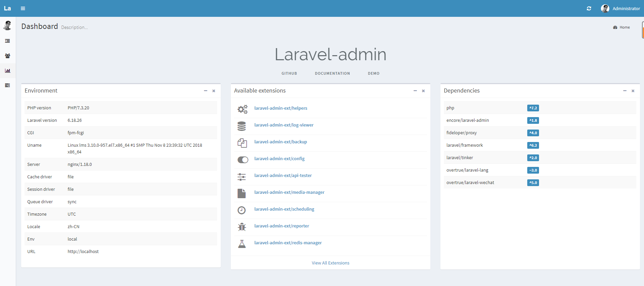Refresh the page with the refresh icon
This screenshot has height=286, width=644.
tap(589, 8)
